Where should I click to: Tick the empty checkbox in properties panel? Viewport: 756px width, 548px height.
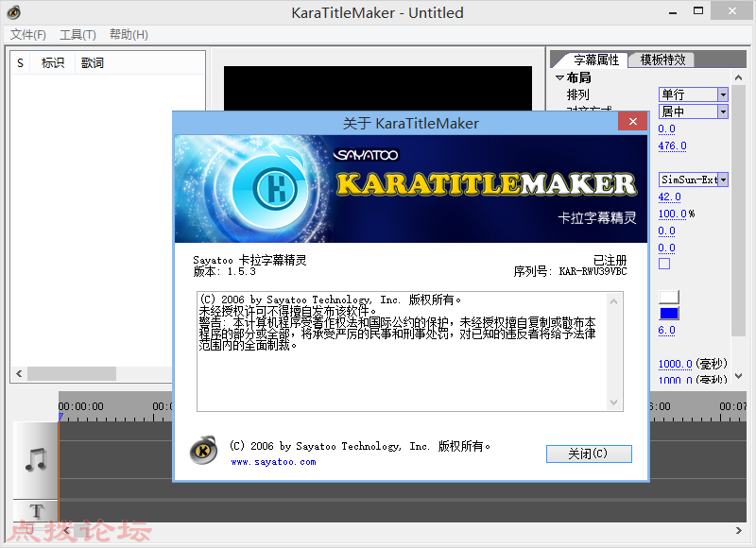click(664, 264)
